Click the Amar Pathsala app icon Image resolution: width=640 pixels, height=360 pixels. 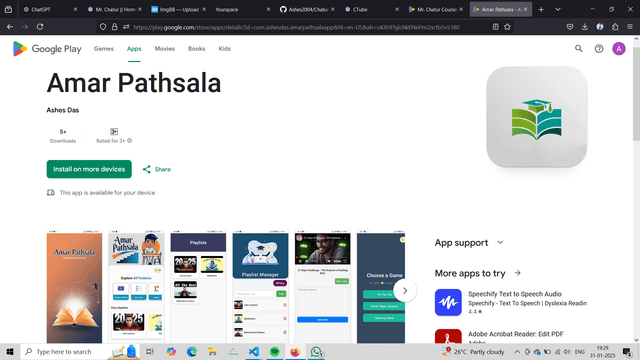coord(536,117)
